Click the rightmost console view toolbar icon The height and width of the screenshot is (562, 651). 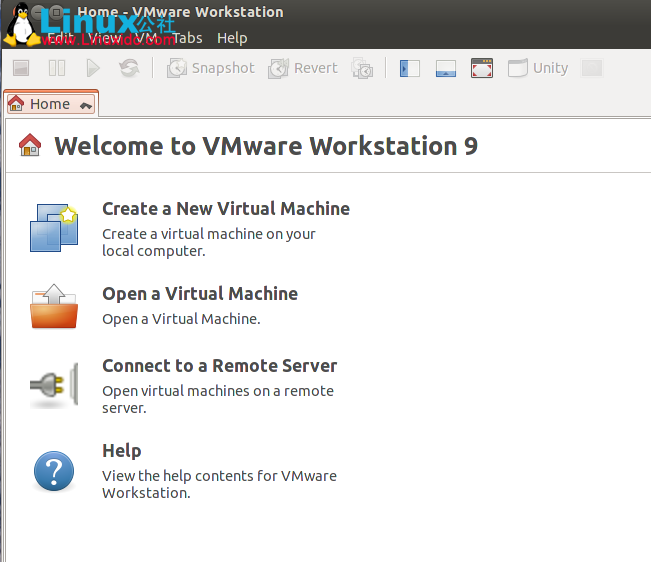(x=592, y=68)
